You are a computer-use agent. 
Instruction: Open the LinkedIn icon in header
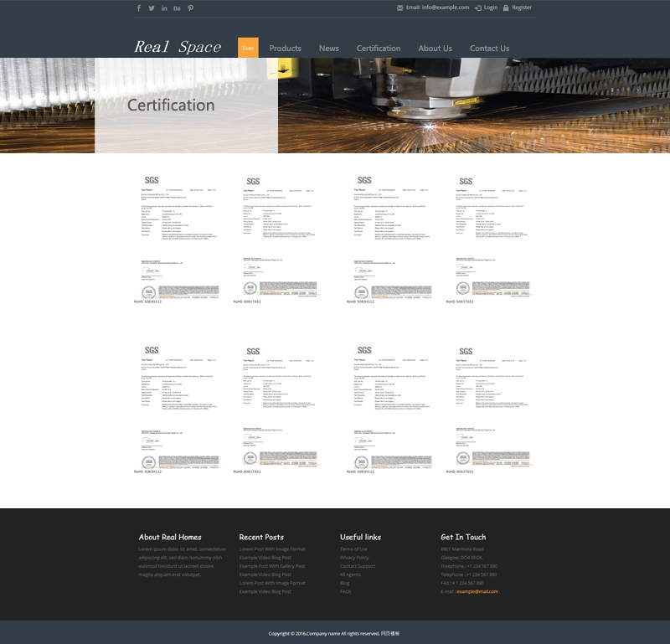(x=164, y=8)
